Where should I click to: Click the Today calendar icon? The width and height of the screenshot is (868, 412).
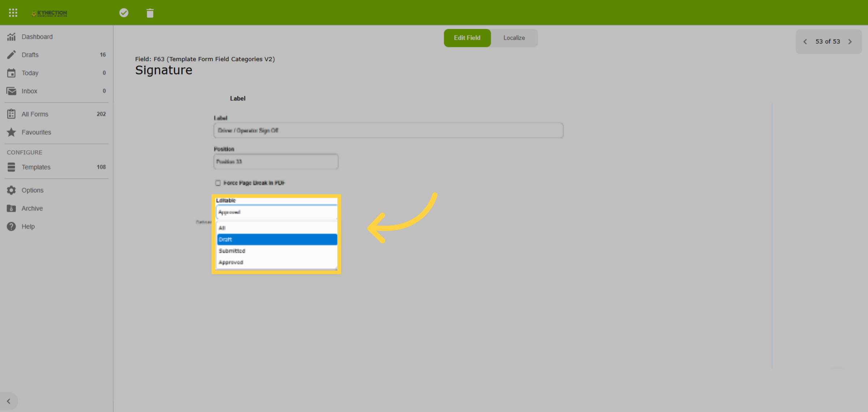pyautogui.click(x=12, y=73)
